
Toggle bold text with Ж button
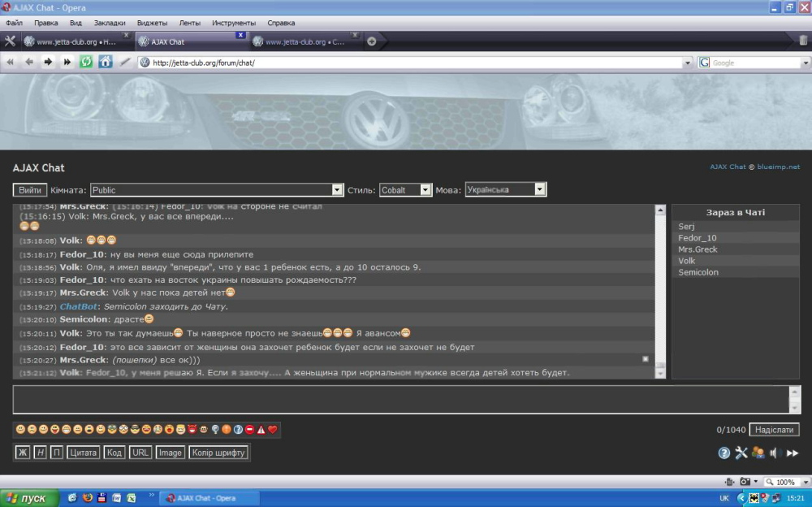pyautogui.click(x=22, y=453)
